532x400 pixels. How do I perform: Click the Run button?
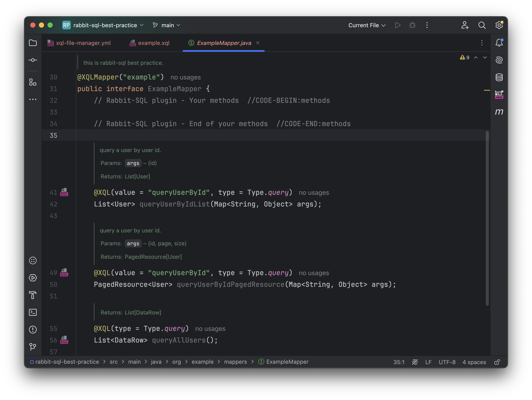398,25
